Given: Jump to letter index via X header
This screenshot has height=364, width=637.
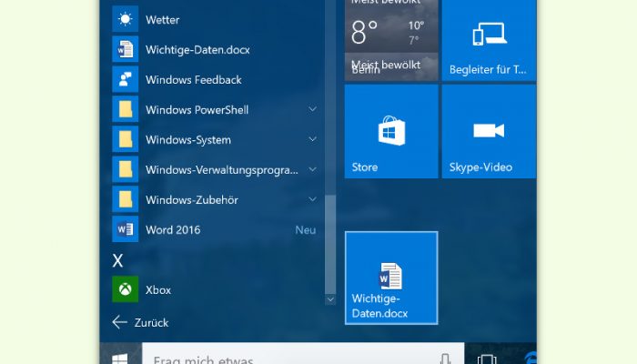Looking at the screenshot, I should (117, 260).
